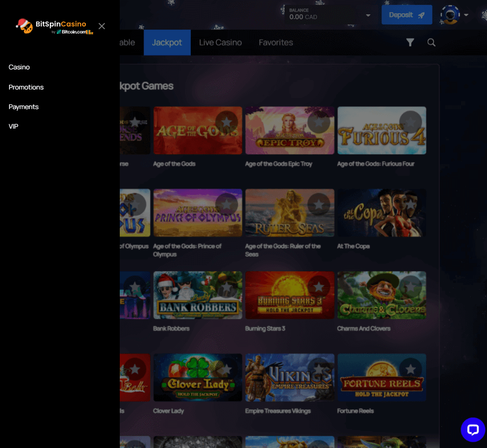Favorite the At The Copa game

[x=411, y=204]
